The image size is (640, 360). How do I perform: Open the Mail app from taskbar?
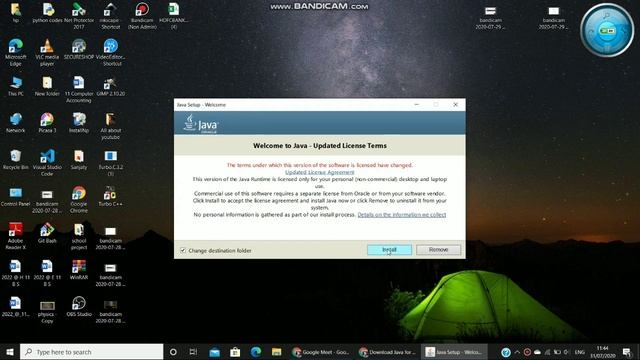[x=214, y=352]
